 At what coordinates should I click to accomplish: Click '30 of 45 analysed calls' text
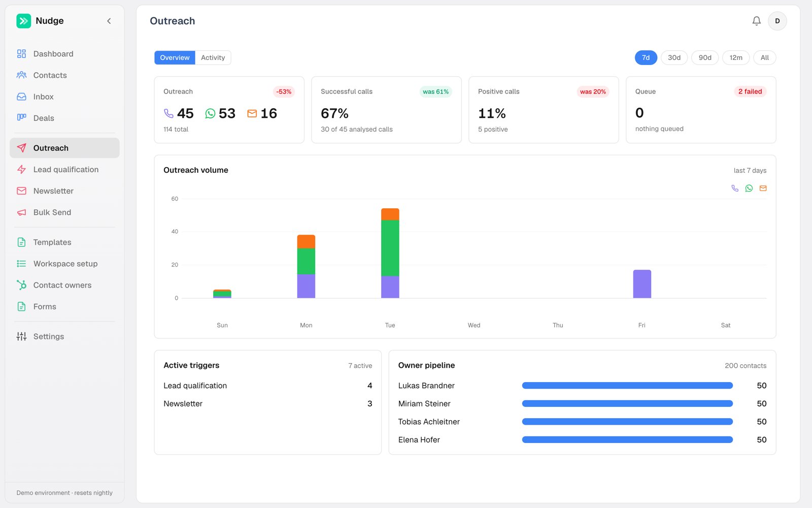click(x=357, y=130)
